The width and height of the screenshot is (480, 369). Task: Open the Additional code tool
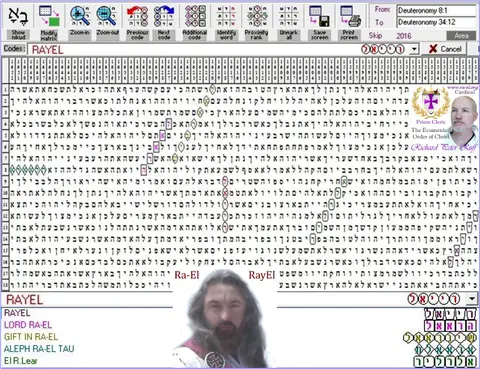(x=195, y=22)
